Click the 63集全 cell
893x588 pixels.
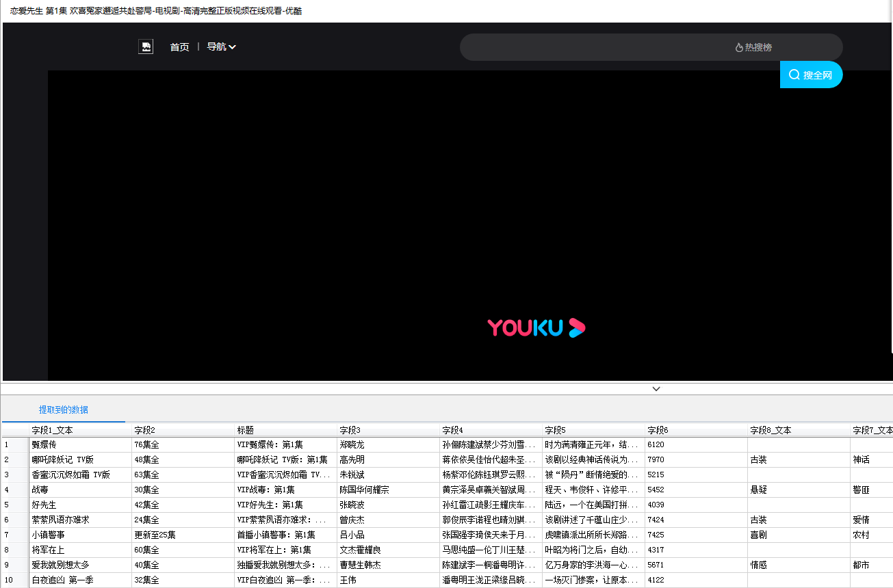click(x=183, y=475)
